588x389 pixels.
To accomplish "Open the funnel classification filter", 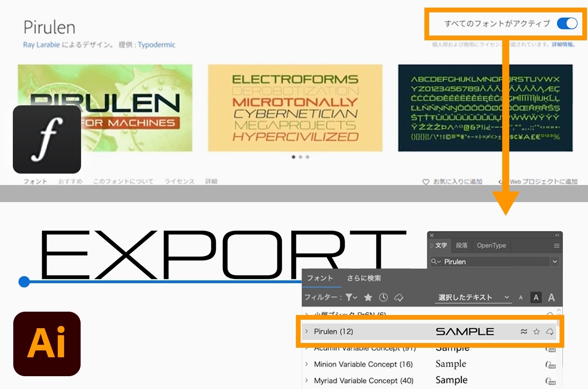I will pyautogui.click(x=351, y=297).
